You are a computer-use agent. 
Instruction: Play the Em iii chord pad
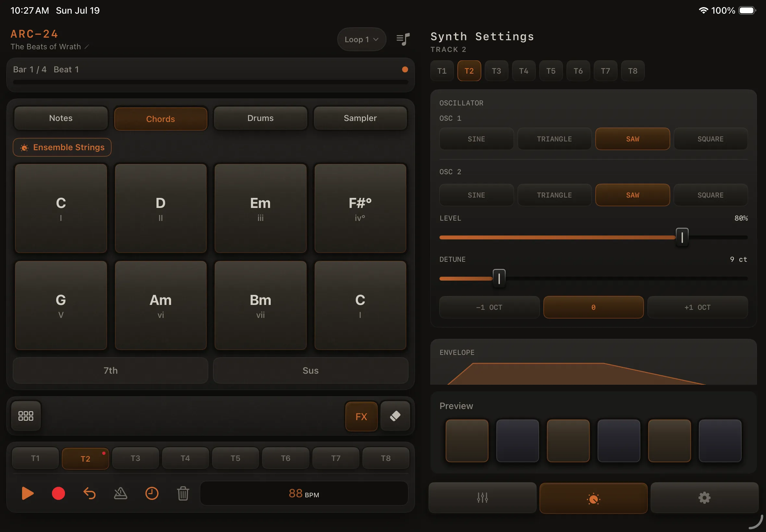click(260, 208)
